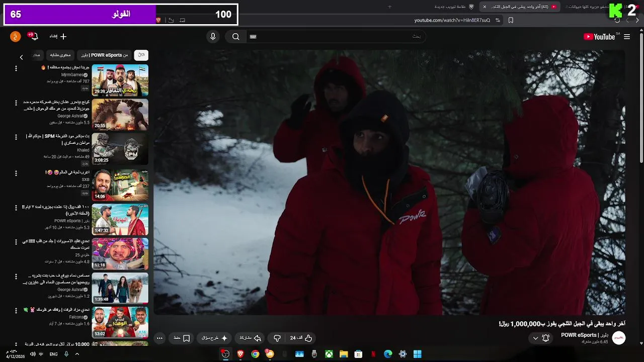Click the Create plus button
Viewport: 644px width, 362px height.
[x=58, y=36]
